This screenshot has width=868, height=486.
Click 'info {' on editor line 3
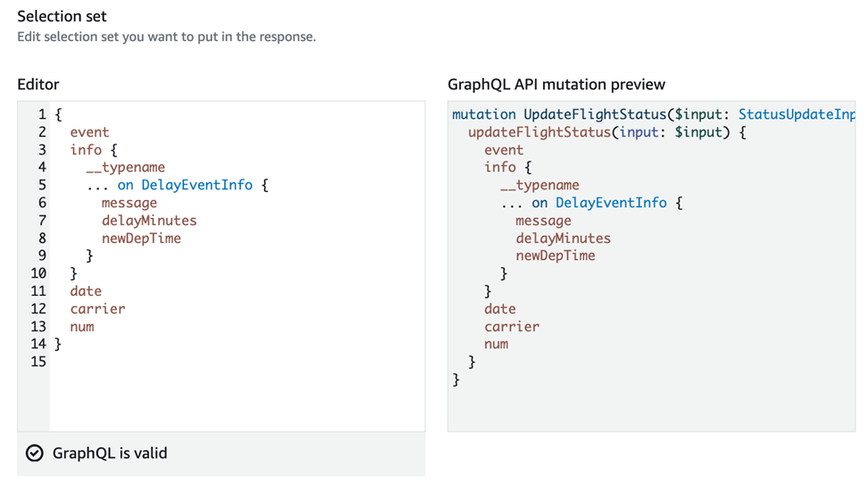pyautogui.click(x=93, y=150)
